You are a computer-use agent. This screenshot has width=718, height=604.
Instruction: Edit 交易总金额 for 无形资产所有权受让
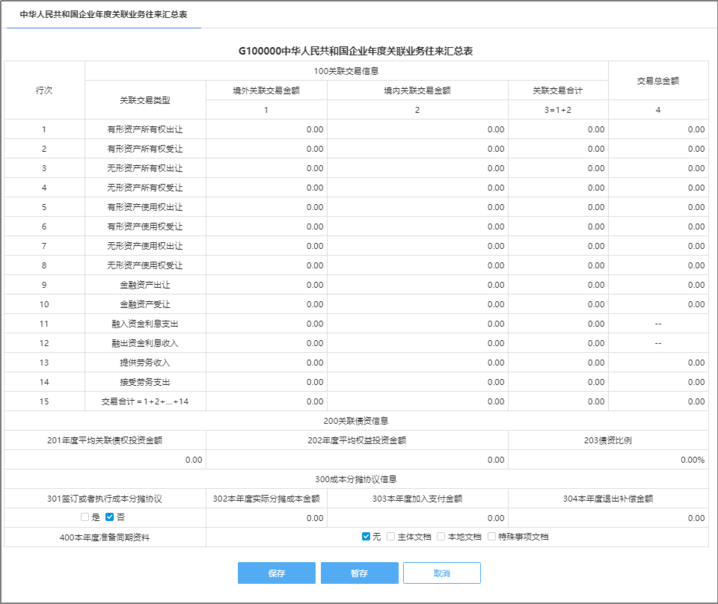[x=658, y=188]
